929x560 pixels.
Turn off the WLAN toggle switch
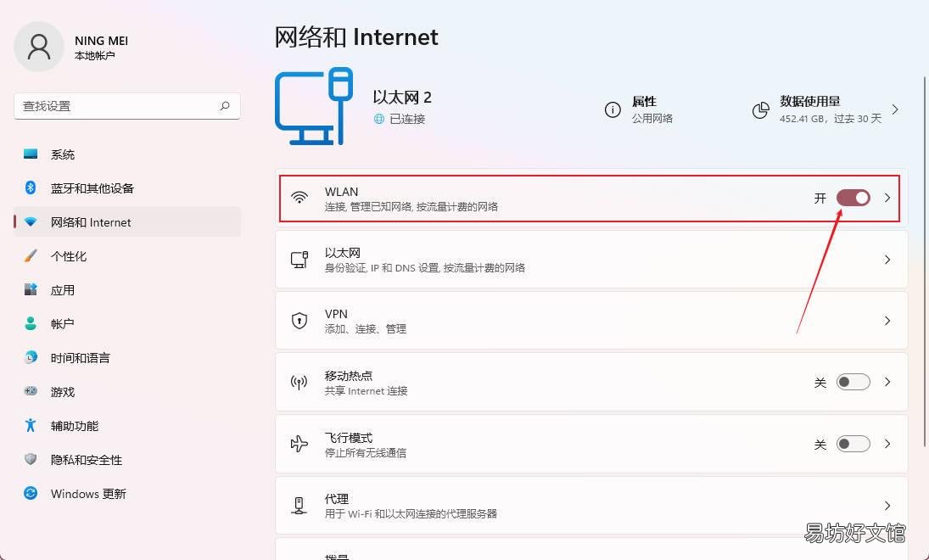tap(853, 198)
